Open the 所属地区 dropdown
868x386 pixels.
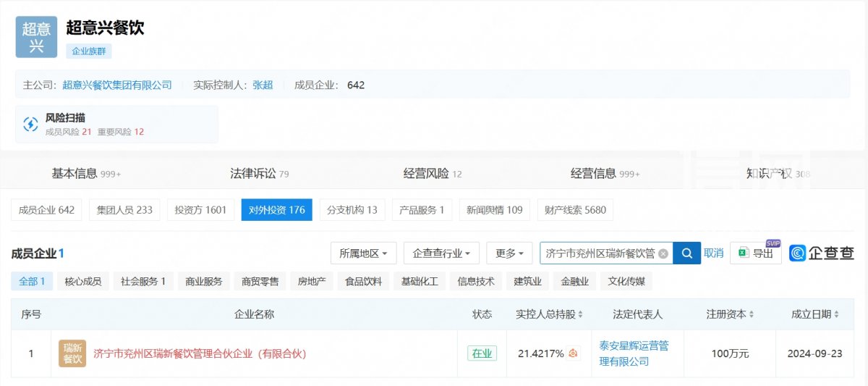pyautogui.click(x=363, y=253)
